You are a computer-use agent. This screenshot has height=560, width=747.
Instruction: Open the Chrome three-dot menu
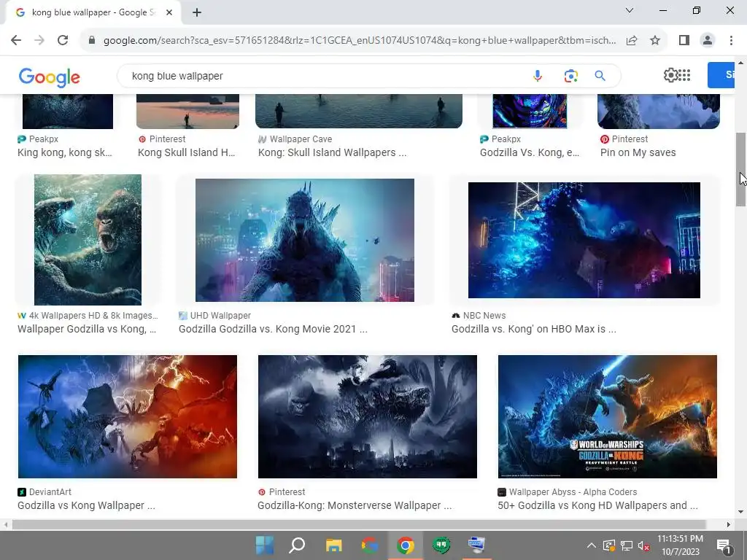[731, 41]
